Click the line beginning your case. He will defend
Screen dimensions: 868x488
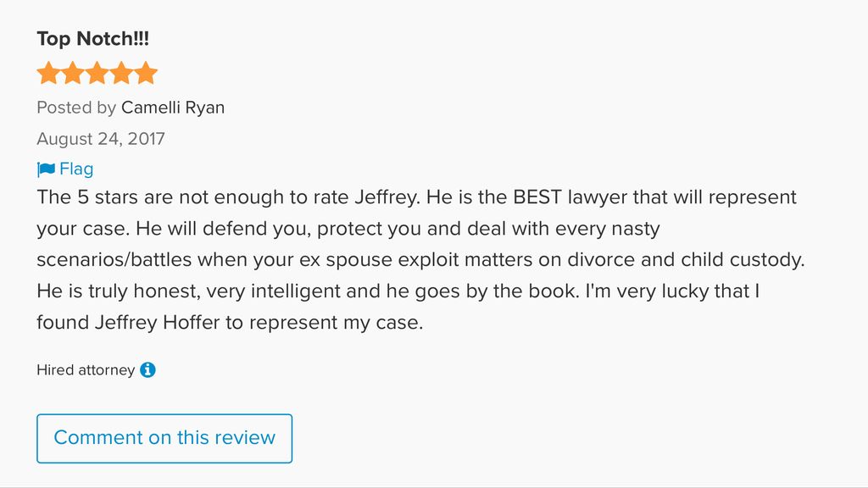point(348,229)
